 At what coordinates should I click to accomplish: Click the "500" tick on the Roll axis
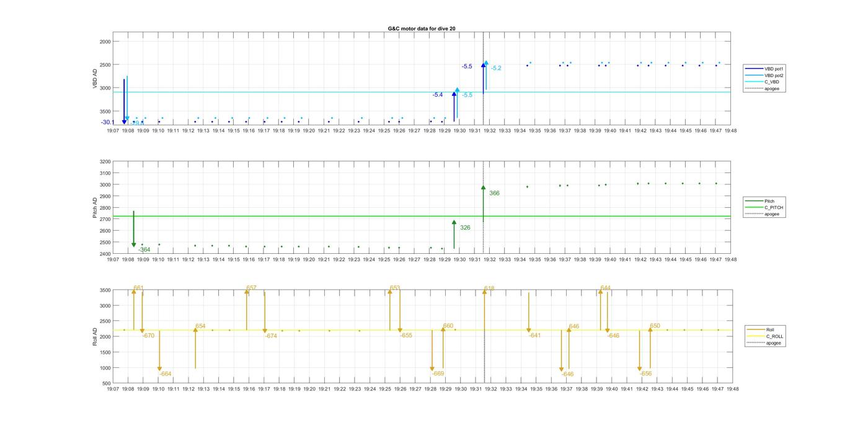107,383
